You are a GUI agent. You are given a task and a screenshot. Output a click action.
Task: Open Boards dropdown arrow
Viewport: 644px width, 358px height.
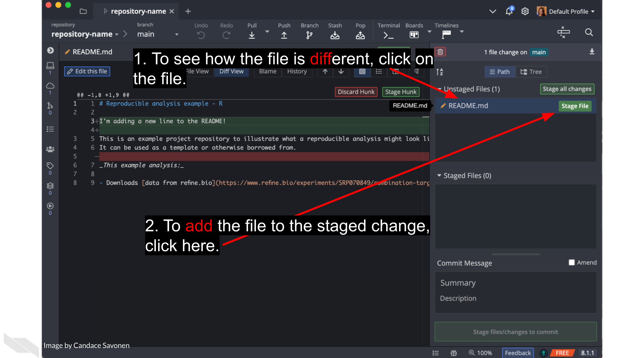click(429, 31)
